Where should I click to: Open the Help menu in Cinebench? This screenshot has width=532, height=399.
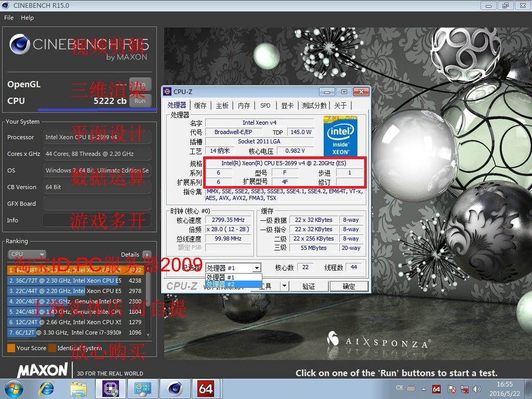click(27, 18)
